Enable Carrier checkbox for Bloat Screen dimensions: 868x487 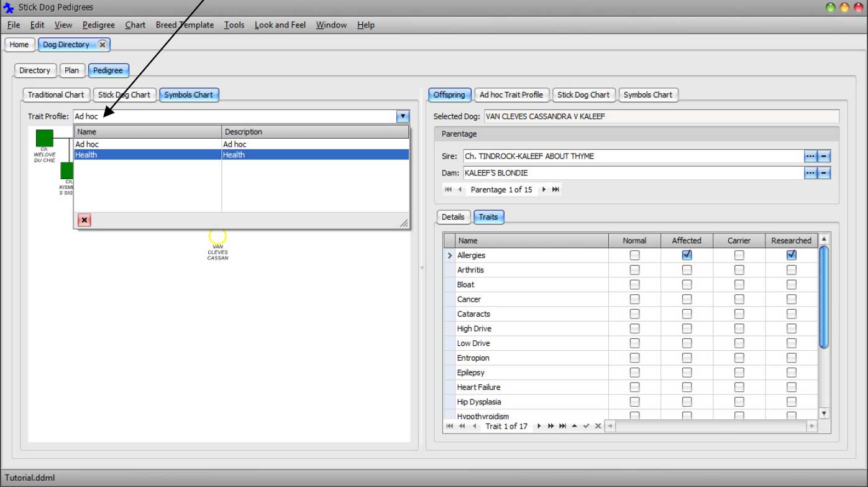point(739,285)
